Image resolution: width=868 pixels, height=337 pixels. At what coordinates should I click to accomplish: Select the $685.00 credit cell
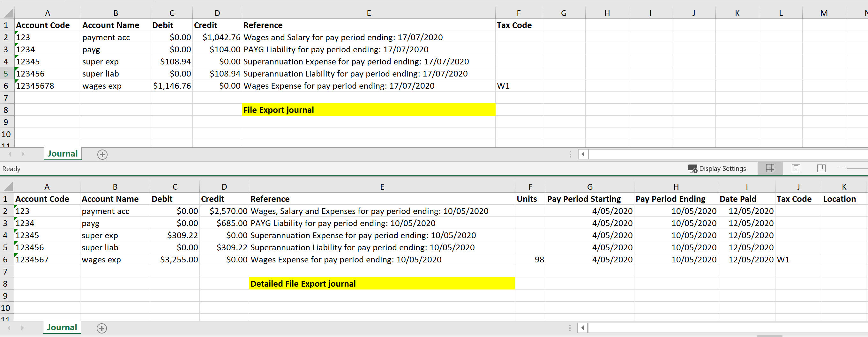click(x=224, y=223)
